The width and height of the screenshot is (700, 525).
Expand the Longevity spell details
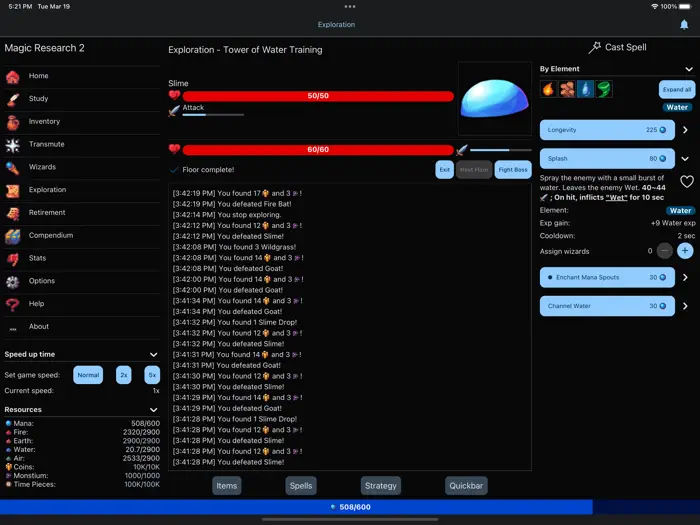click(685, 130)
